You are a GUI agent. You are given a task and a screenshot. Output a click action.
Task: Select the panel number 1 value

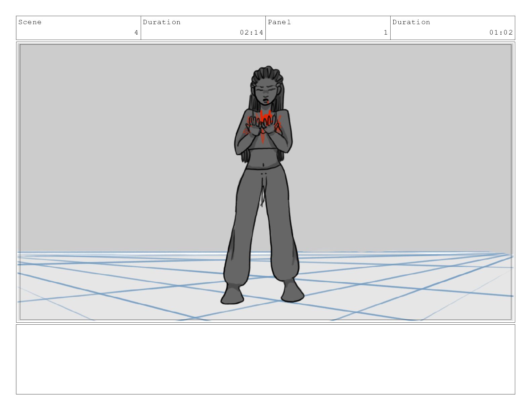tap(386, 33)
